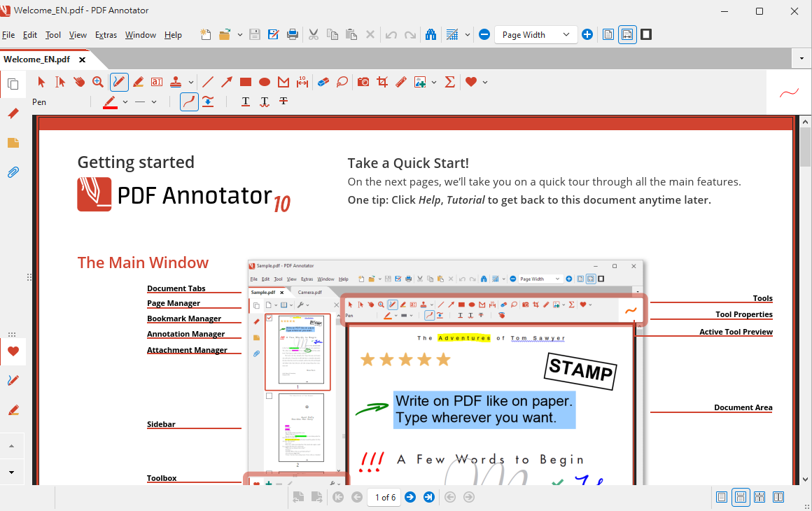Select the Ellipse shape tool
Viewport: 812px width, 511px height.
pos(264,82)
